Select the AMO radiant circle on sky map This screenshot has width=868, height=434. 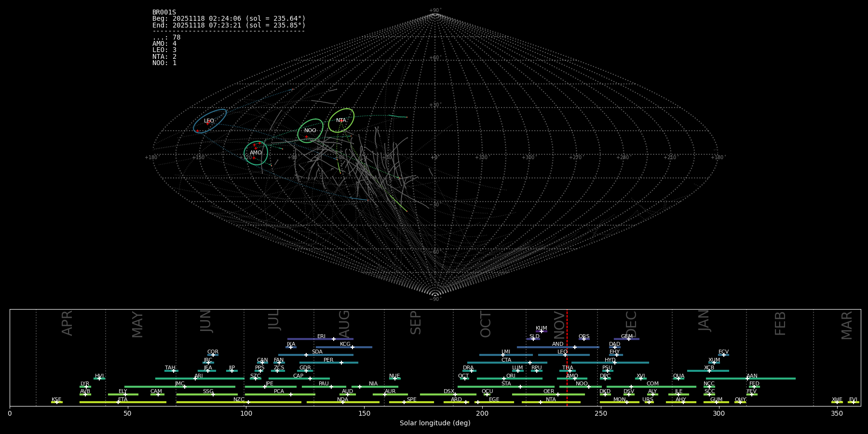[256, 153]
